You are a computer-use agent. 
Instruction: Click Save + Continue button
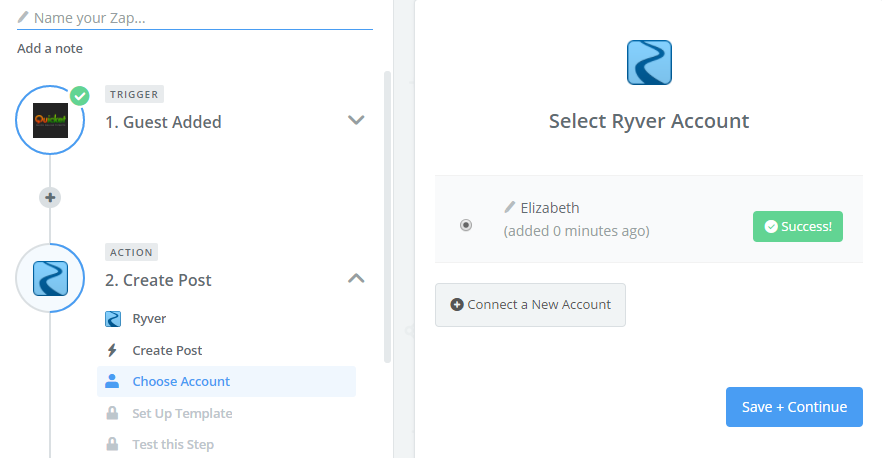click(x=794, y=407)
